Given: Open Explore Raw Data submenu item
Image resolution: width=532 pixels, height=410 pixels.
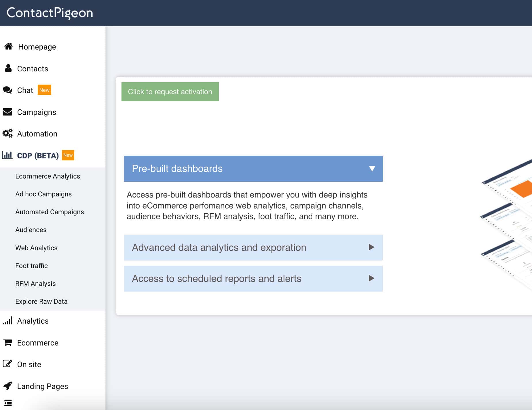Looking at the screenshot, I should [41, 301].
